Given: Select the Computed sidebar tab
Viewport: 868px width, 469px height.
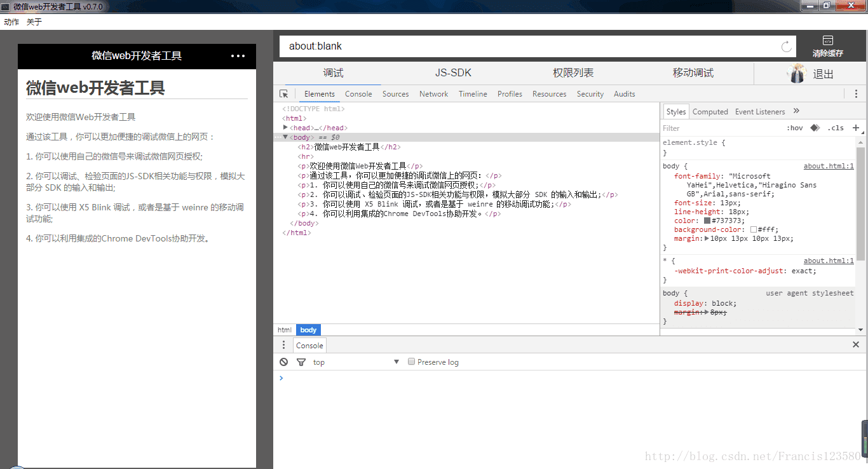Looking at the screenshot, I should click(710, 111).
